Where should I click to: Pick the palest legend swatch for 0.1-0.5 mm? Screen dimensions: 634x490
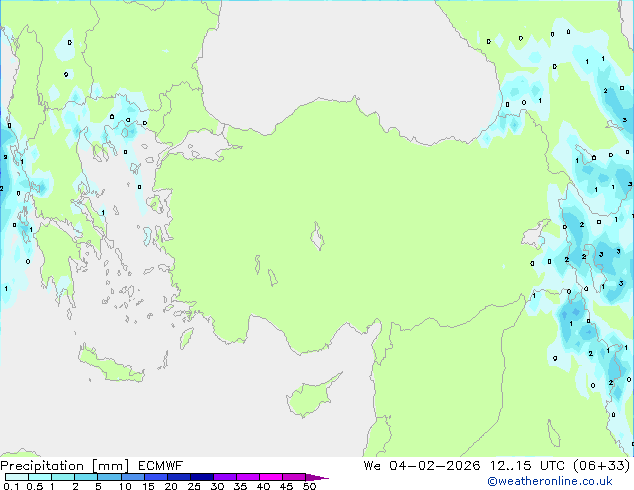point(17,477)
